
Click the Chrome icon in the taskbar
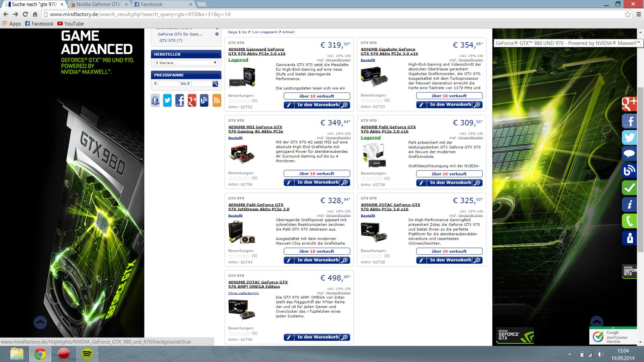pos(40,354)
